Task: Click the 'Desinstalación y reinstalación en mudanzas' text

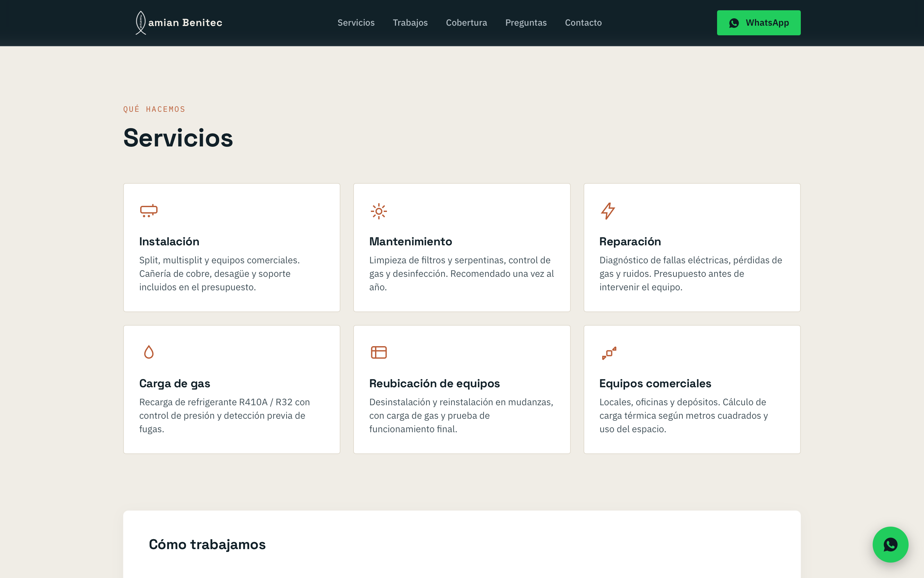Action: [461, 416]
